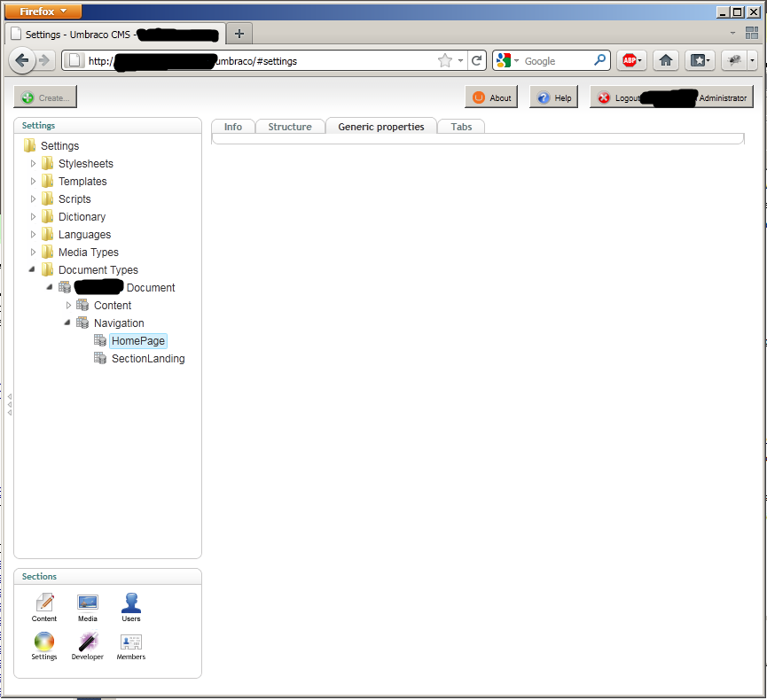The height and width of the screenshot is (700, 767).
Task: Select the Generic properties tab
Action: (x=381, y=127)
